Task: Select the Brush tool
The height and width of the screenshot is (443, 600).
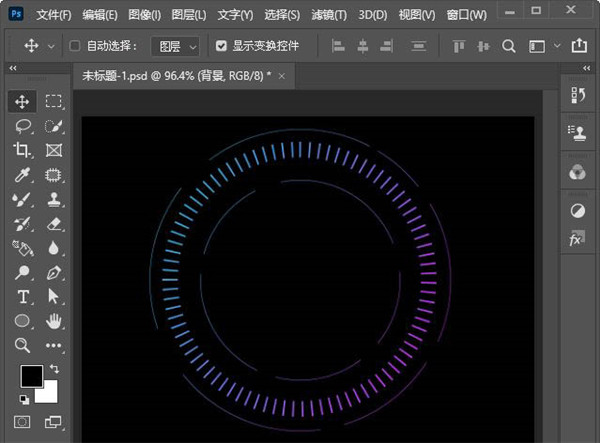Action: (22, 199)
